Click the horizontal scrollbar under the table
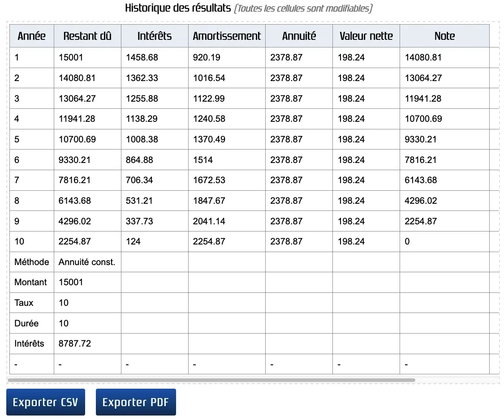The height and width of the screenshot is (420, 504). tap(211, 380)
